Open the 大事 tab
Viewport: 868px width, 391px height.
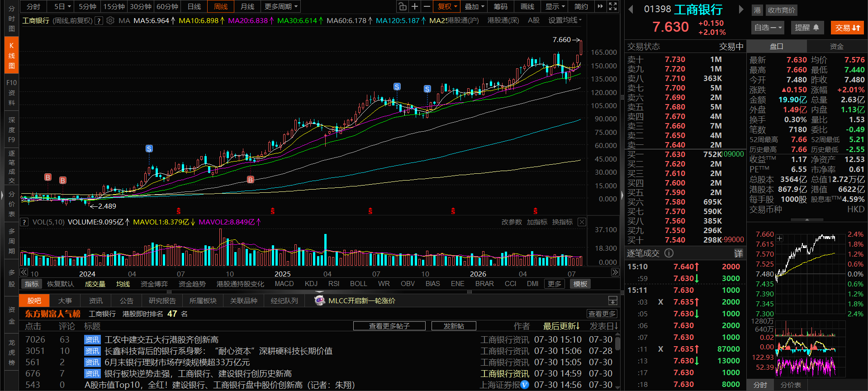(65, 300)
